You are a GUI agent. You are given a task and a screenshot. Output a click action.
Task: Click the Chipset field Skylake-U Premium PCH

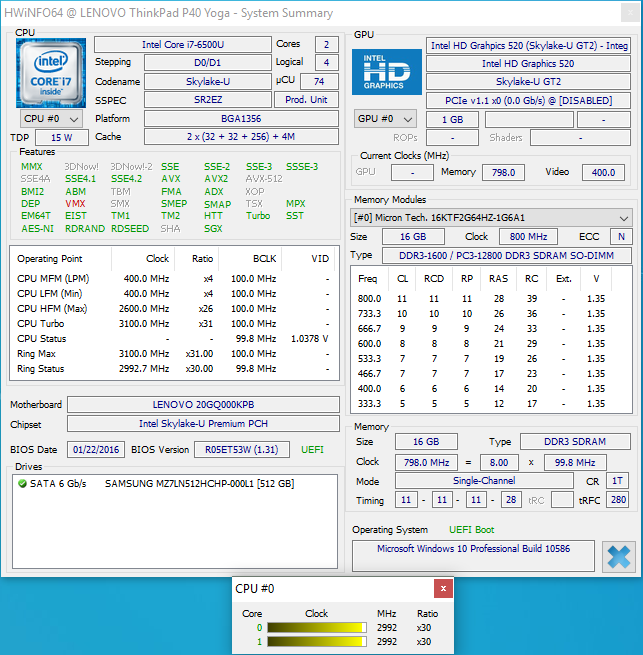click(x=203, y=424)
